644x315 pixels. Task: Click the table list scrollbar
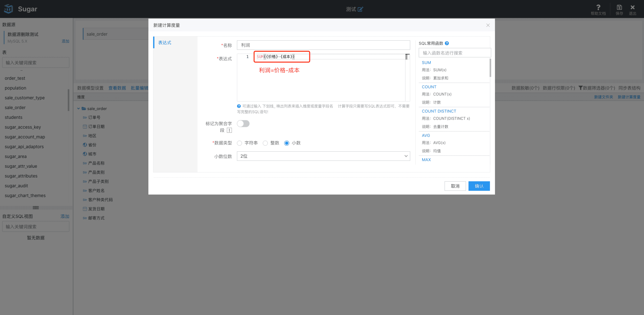pos(69,100)
